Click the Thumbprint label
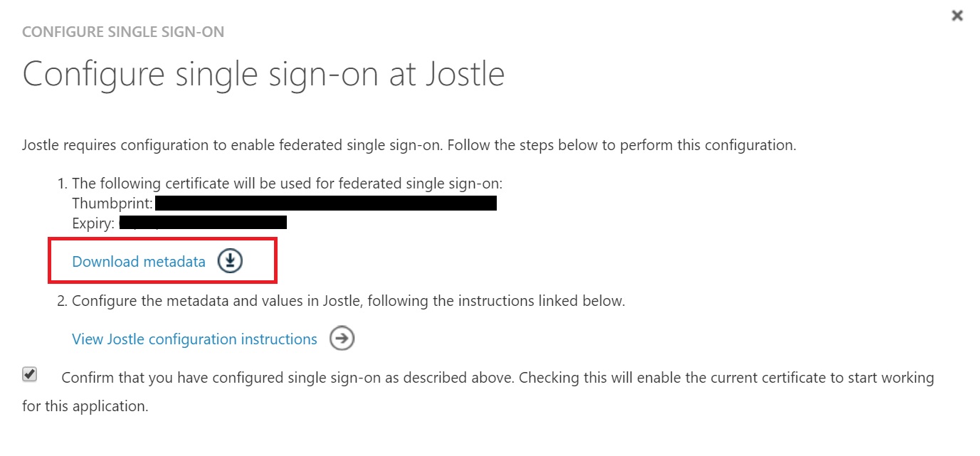The image size is (980, 456). pos(112,203)
